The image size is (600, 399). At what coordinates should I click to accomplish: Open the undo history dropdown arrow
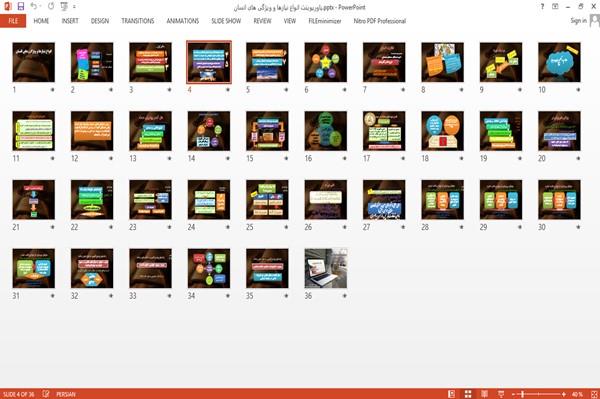[x=41, y=7]
